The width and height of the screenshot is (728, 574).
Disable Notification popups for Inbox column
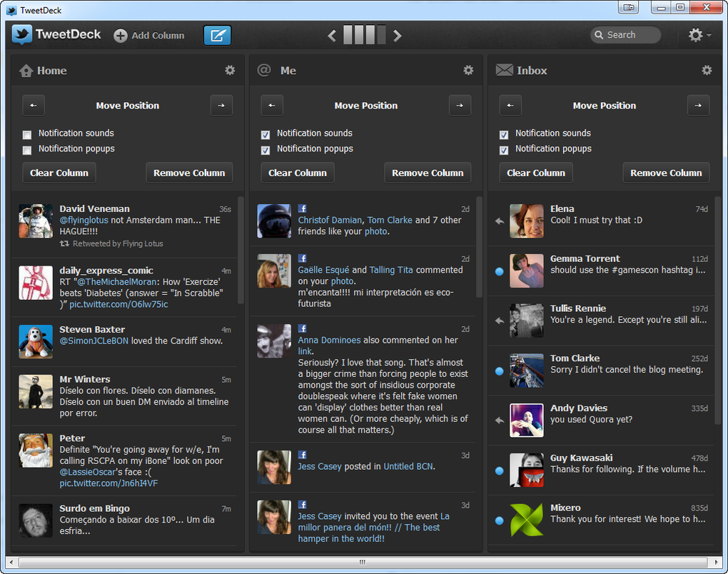coord(504,150)
